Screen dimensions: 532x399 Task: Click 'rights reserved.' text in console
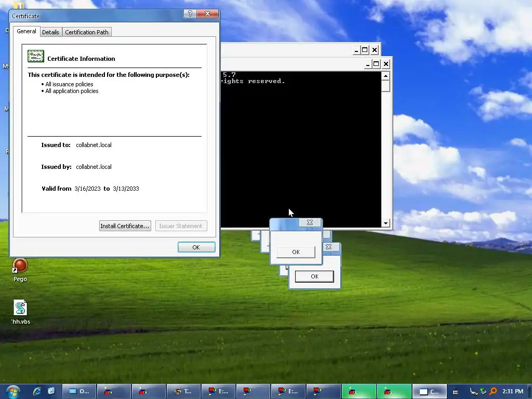click(253, 81)
